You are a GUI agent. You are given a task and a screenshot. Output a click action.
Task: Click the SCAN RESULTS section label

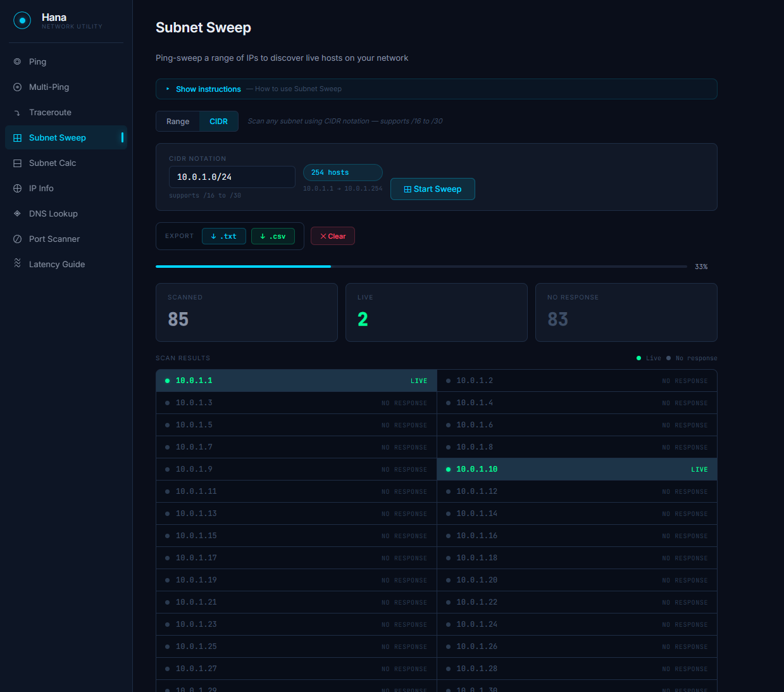pos(183,358)
